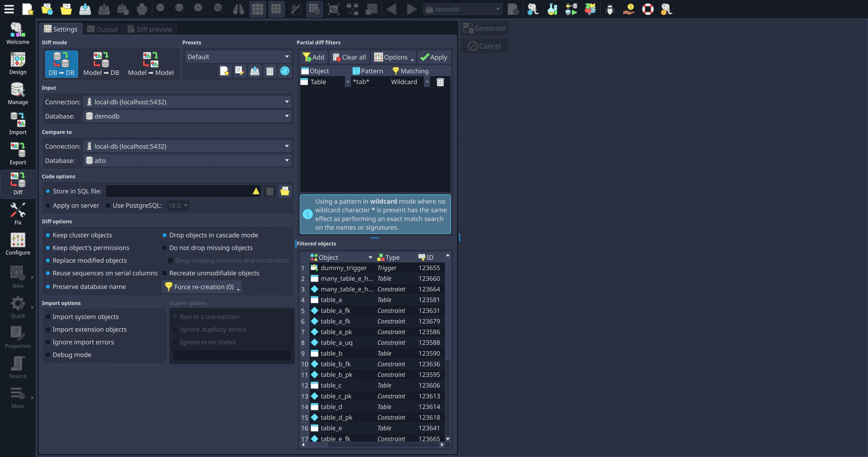Switch to the Output tab
The height and width of the screenshot is (457, 868).
103,29
